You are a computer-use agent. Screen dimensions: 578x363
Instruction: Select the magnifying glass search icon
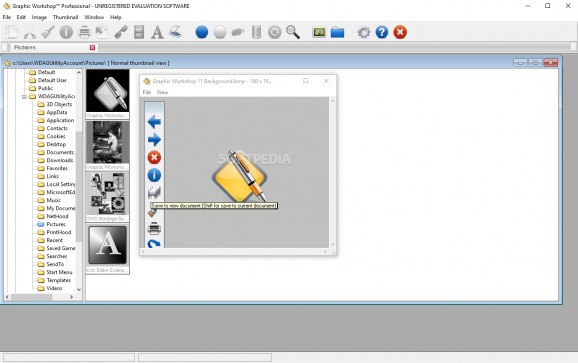(293, 32)
